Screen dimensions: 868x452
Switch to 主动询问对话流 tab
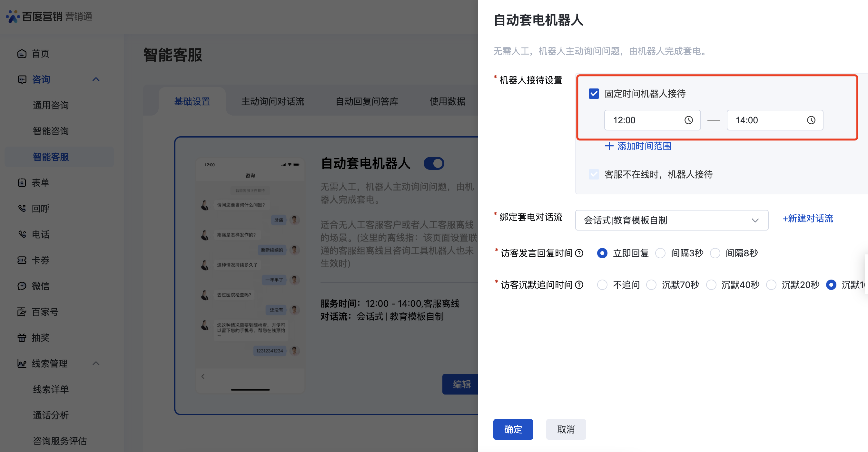click(272, 101)
